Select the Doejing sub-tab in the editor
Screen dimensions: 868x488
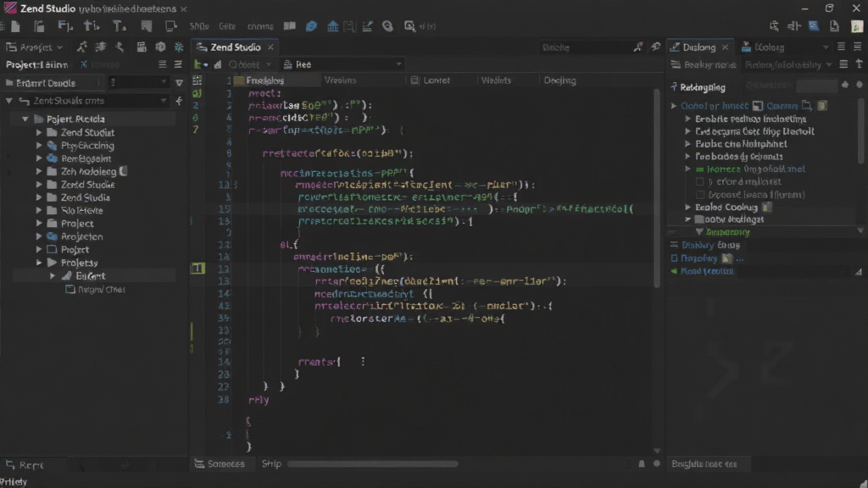click(559, 80)
